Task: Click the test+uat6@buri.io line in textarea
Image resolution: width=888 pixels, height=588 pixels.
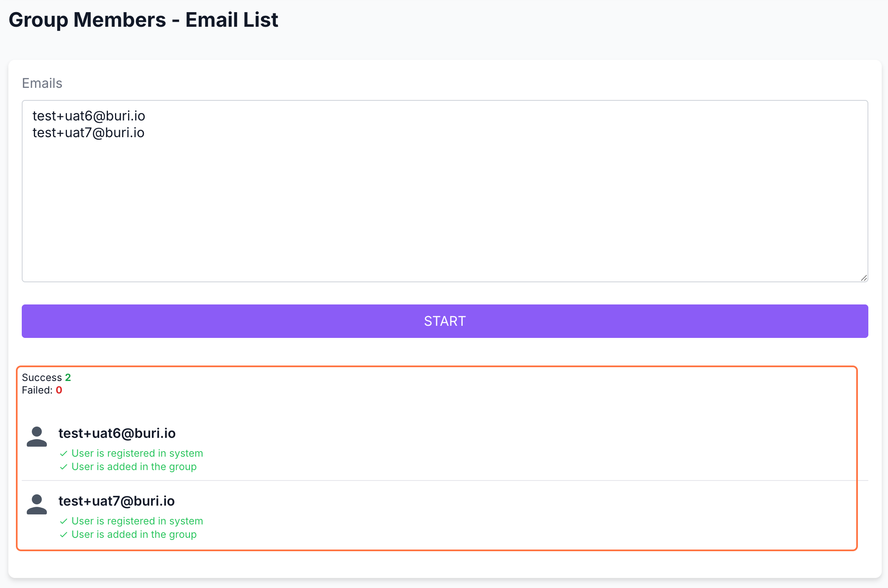Action: 89,116
